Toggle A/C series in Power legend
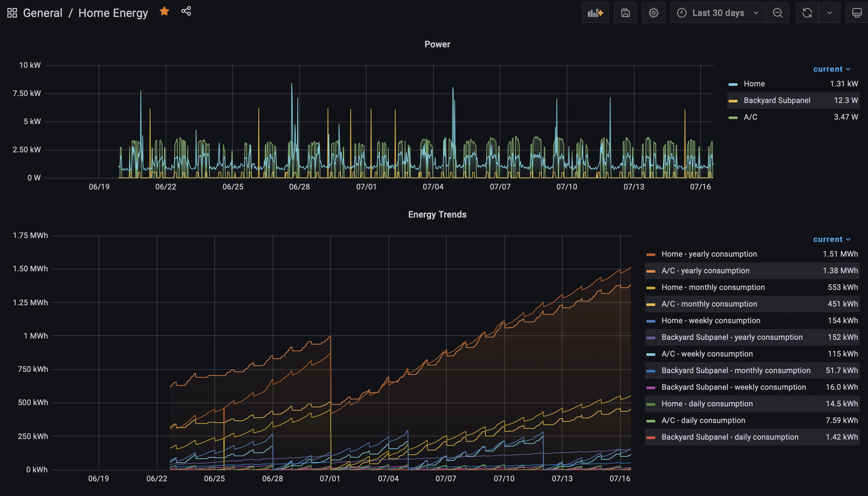 click(750, 117)
